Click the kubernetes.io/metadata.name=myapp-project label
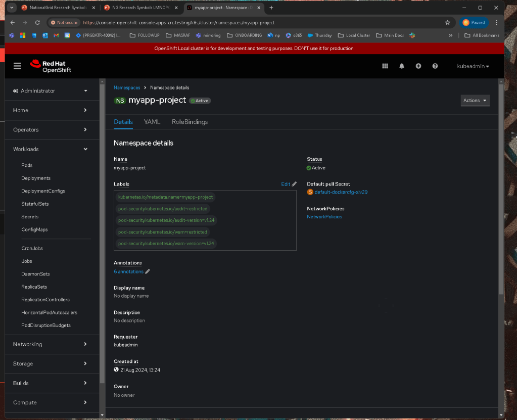The width and height of the screenshot is (517, 420). (166, 197)
